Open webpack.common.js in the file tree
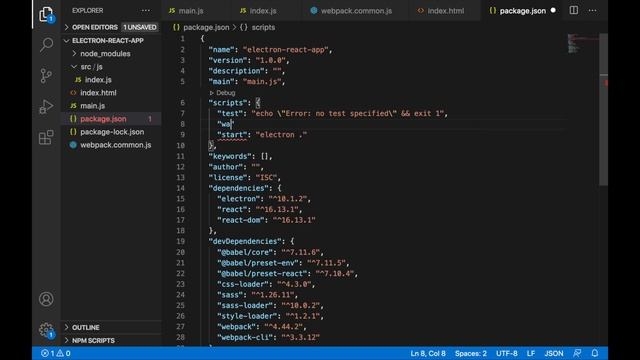Viewport: 640px width, 360px height. click(x=111, y=145)
